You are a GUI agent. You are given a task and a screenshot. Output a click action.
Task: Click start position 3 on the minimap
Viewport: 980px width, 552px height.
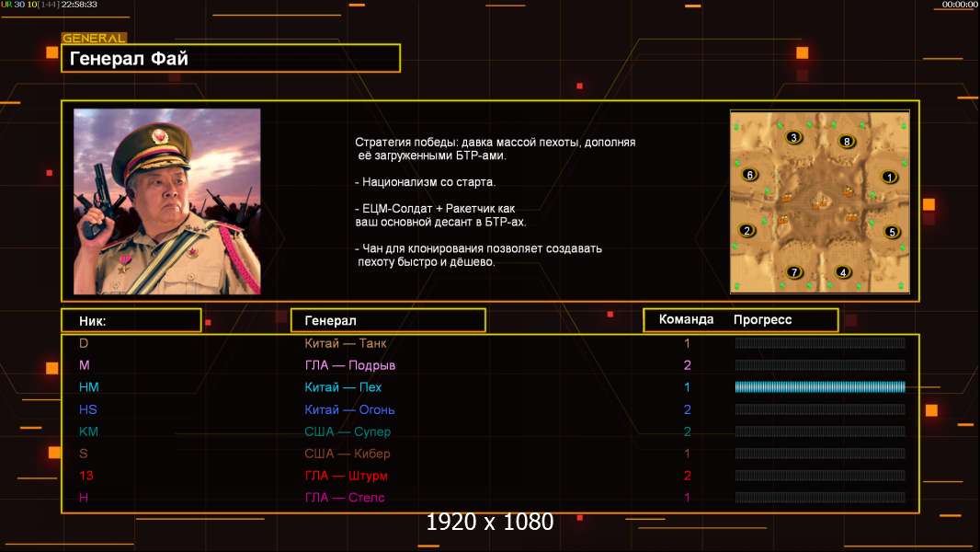point(793,137)
